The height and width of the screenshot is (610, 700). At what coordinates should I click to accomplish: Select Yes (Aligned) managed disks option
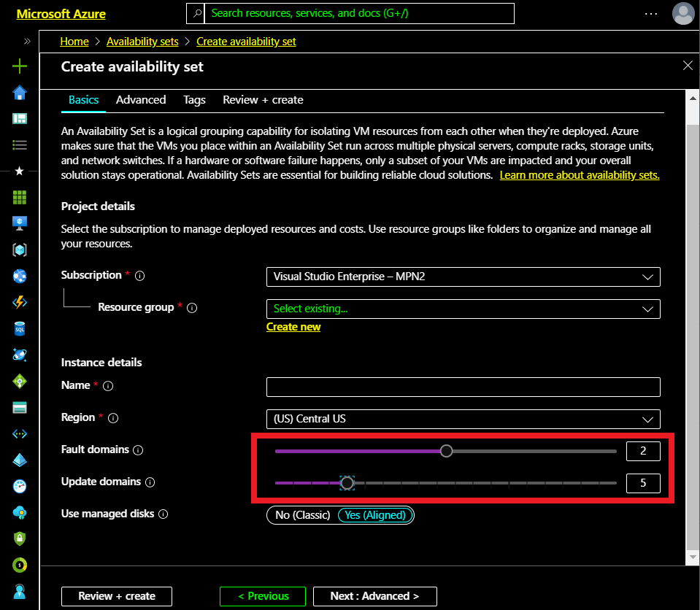tap(375, 515)
